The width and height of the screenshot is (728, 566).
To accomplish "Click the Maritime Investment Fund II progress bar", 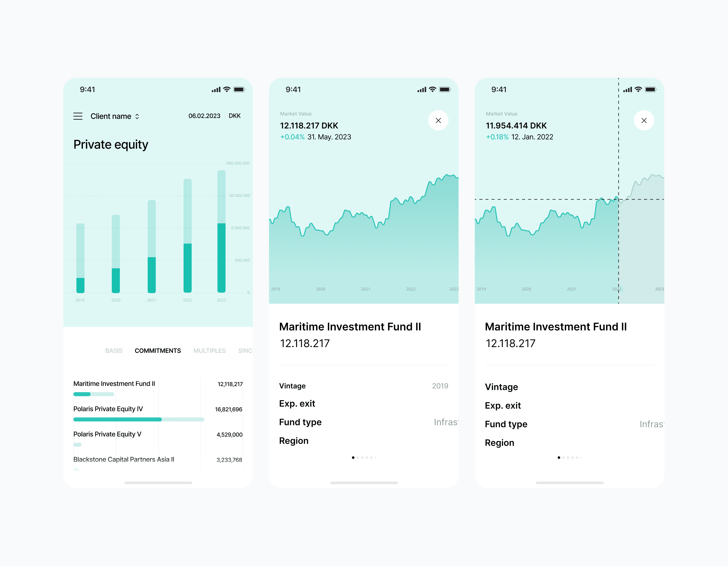I will point(94,394).
